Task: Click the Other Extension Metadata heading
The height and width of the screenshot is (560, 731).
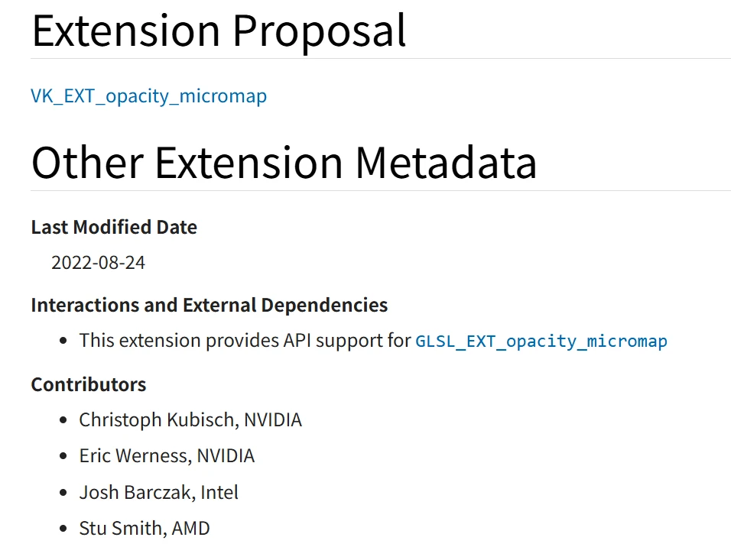Action: click(x=284, y=162)
